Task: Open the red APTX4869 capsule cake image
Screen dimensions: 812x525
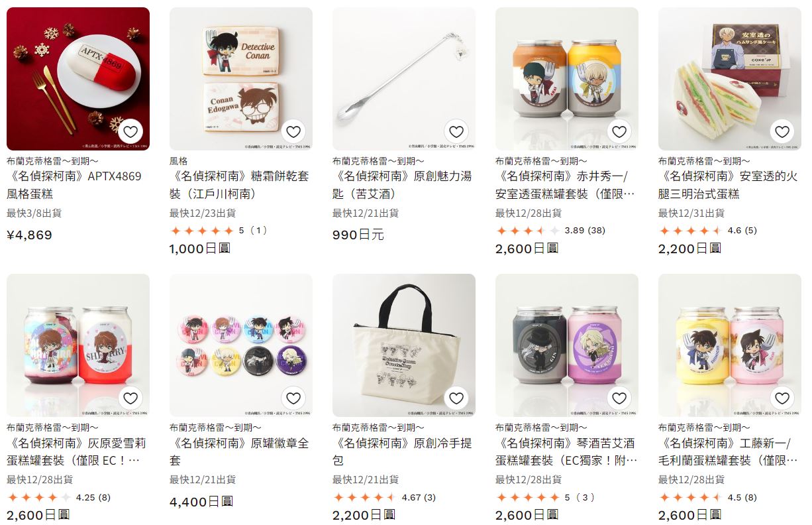Action: (x=78, y=79)
